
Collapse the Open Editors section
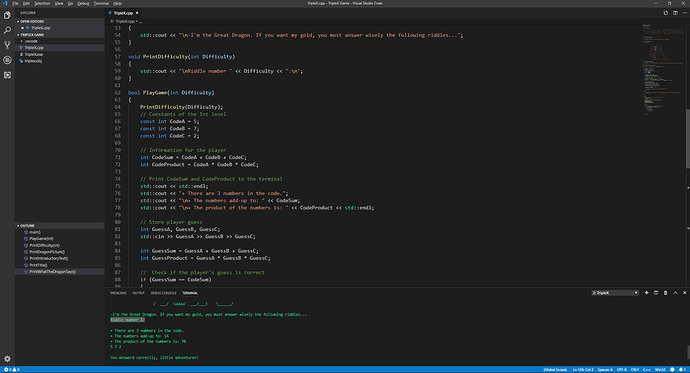(60, 21)
